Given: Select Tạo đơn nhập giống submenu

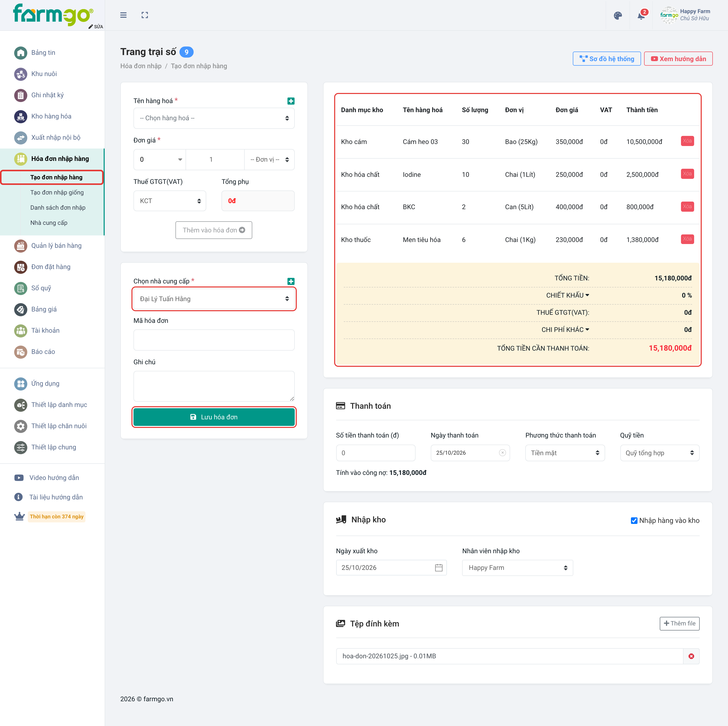Looking at the screenshot, I should [x=57, y=192].
